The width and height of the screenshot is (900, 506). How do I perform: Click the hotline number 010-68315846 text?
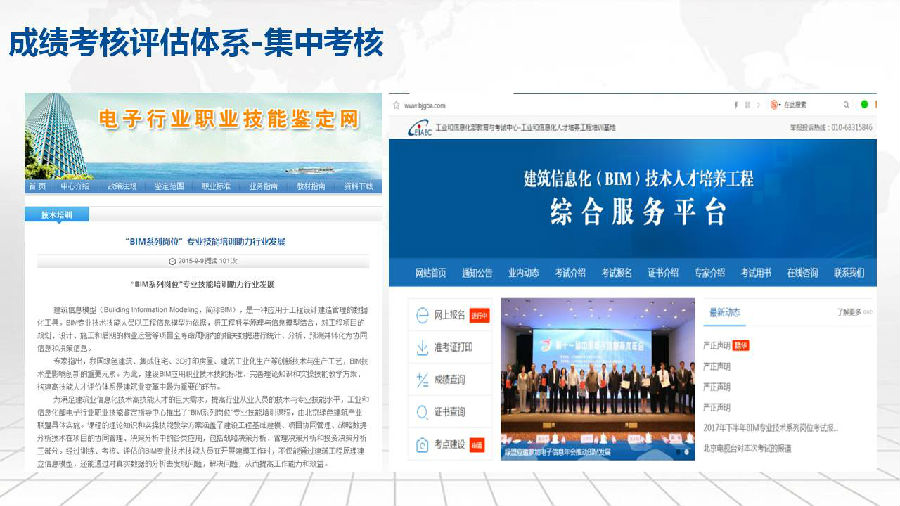click(852, 127)
